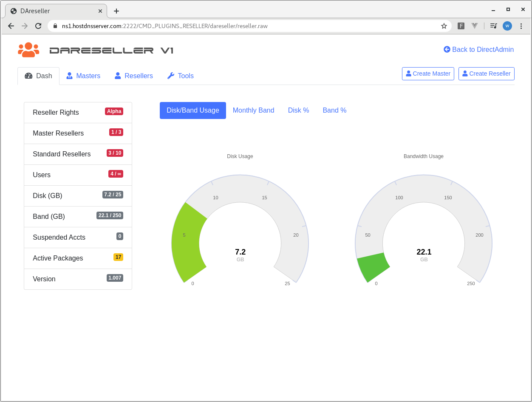Click the F extension icon in toolbar
Viewport: 532px width, 402px height.
click(x=461, y=26)
